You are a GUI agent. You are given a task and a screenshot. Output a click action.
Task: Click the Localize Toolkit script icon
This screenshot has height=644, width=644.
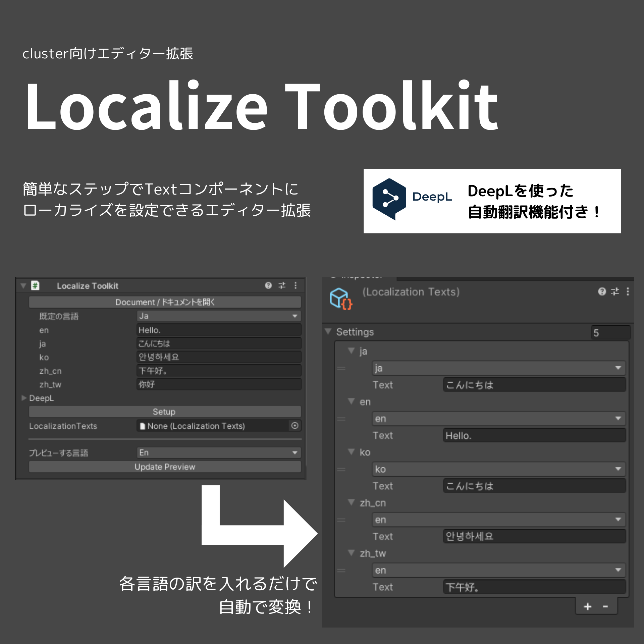pyautogui.click(x=35, y=285)
